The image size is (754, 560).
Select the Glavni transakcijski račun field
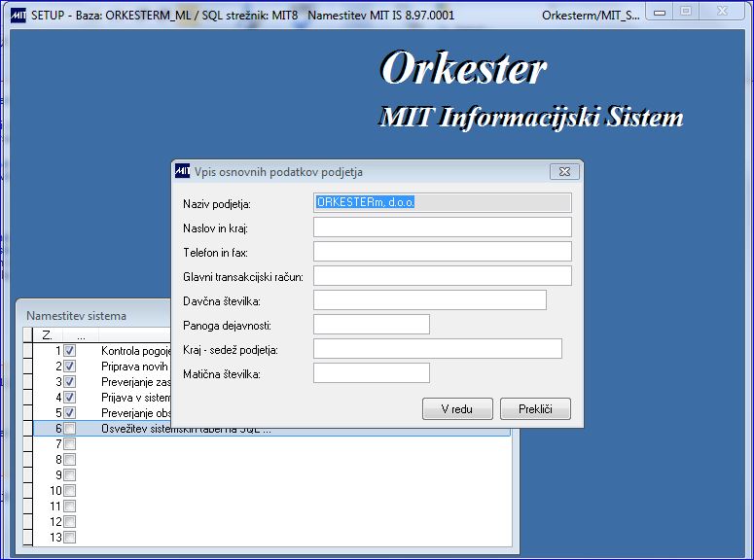443,276
